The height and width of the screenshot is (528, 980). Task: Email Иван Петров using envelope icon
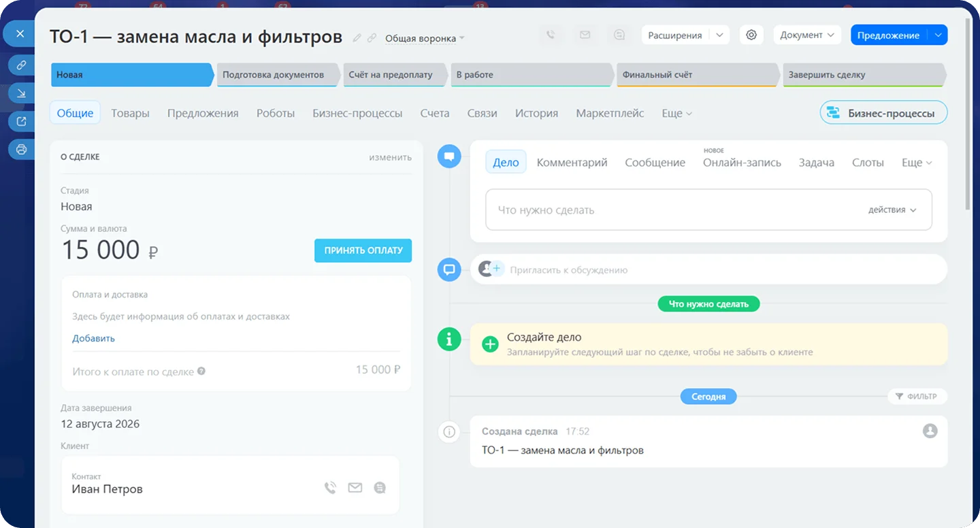click(x=355, y=487)
